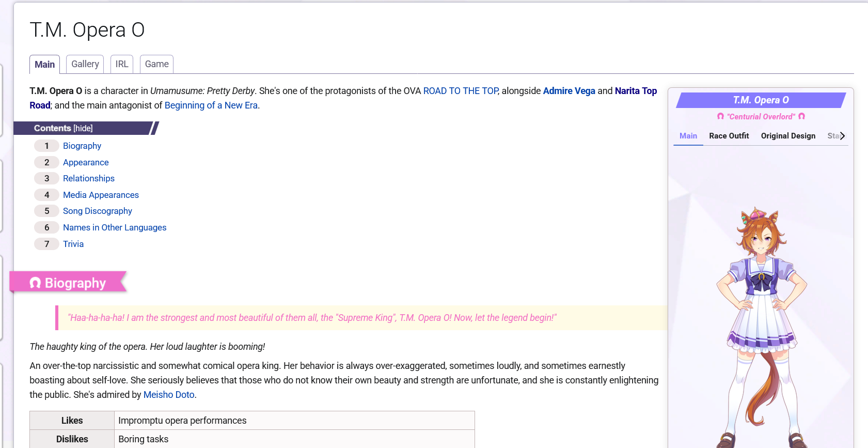The height and width of the screenshot is (448, 868).
Task: Switch to the IRL tab
Action: pos(122,64)
